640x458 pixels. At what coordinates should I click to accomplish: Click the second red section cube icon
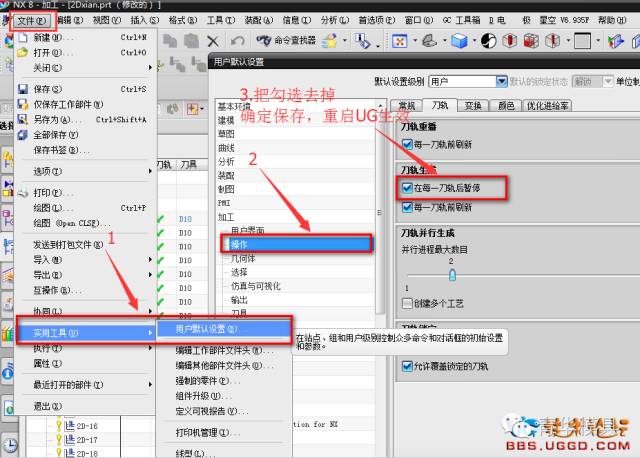531,41
